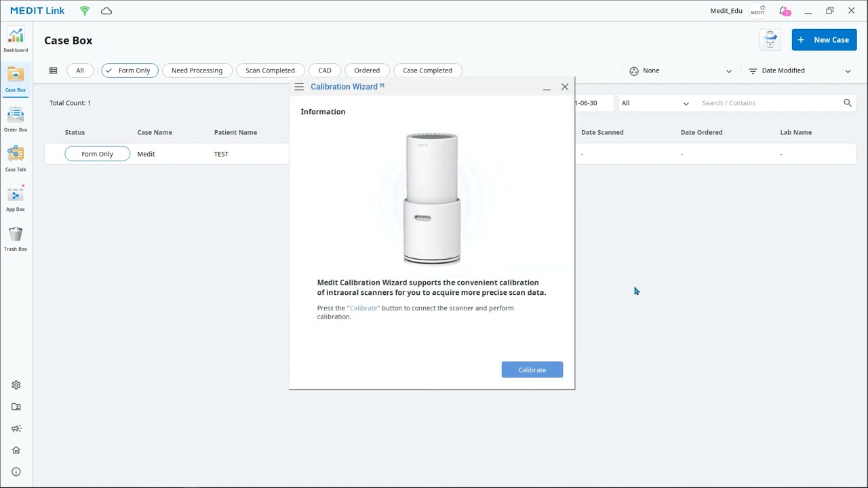Sort by Date Scanned column header
868x488 pixels.
click(602, 132)
